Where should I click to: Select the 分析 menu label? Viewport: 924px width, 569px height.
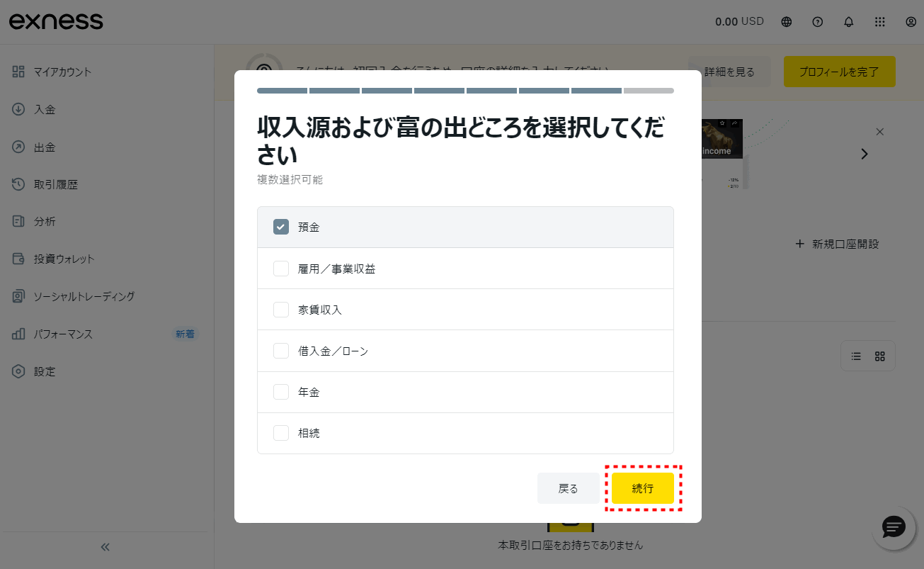click(x=45, y=221)
